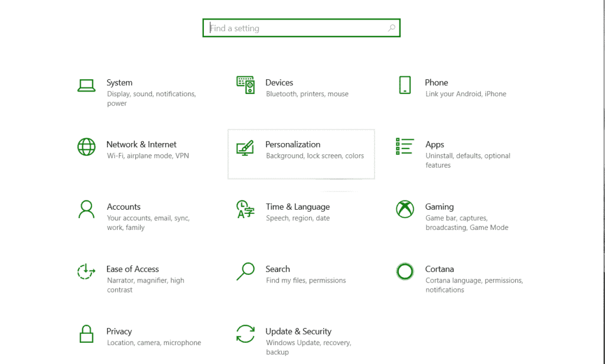Click the Search magnifying glass category icon
Image resolution: width=605 pixels, height=364 pixels.
(245, 271)
